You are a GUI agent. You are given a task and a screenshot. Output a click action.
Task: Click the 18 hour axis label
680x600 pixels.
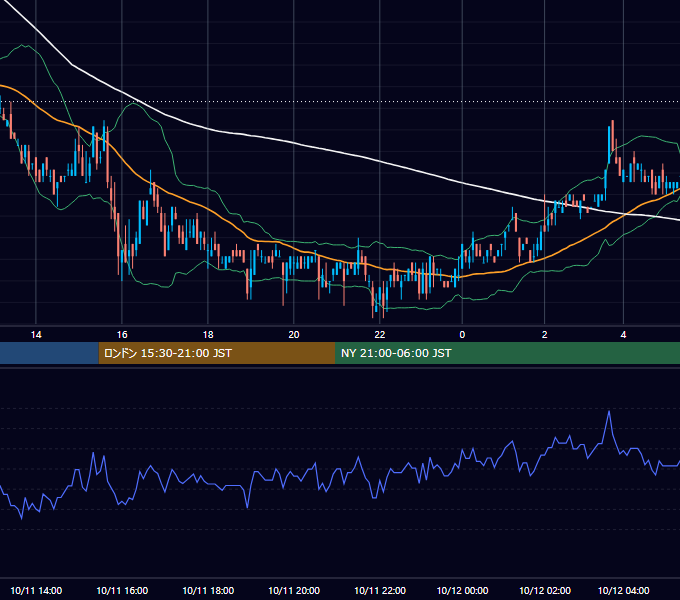click(x=208, y=335)
